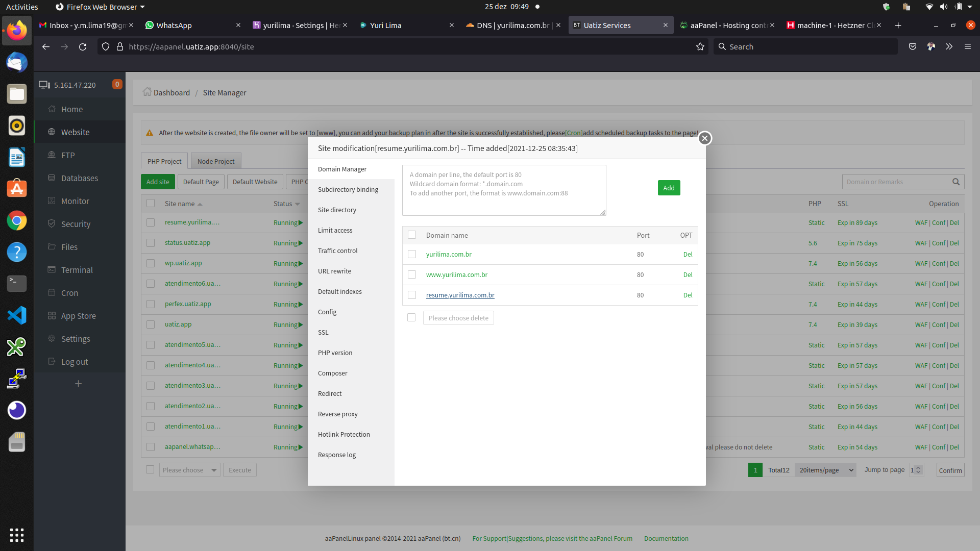This screenshot has height=551, width=980.
Task: Delete www.yurilima.com.br via Del link
Action: click(688, 274)
